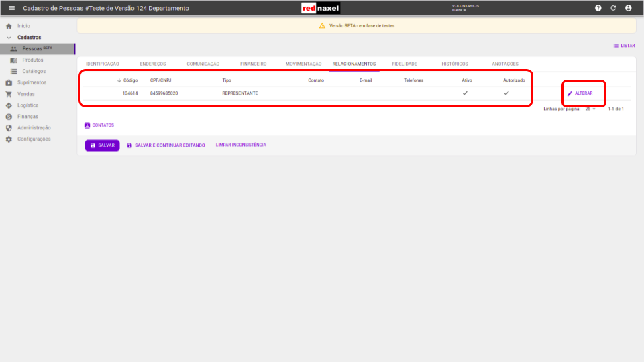Click the rednaxel logo

coord(321,8)
